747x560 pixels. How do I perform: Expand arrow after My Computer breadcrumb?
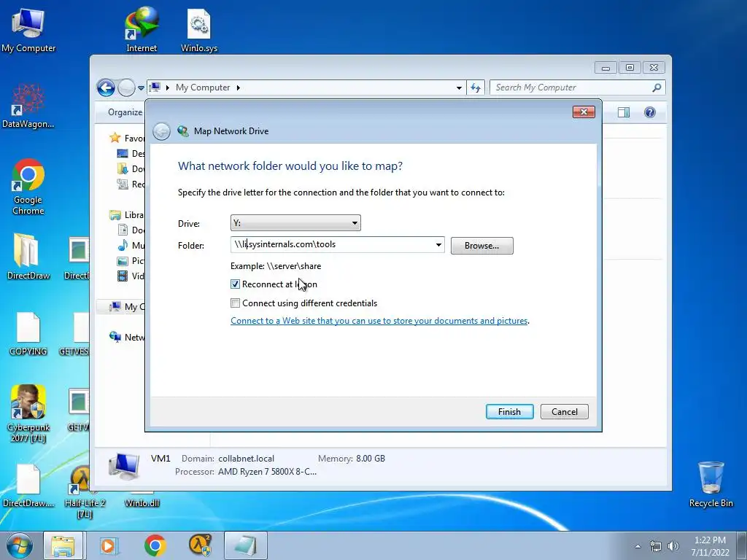point(239,87)
